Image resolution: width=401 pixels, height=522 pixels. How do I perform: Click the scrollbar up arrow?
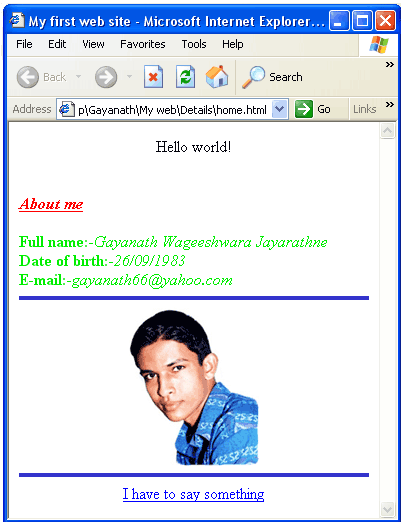point(387,131)
